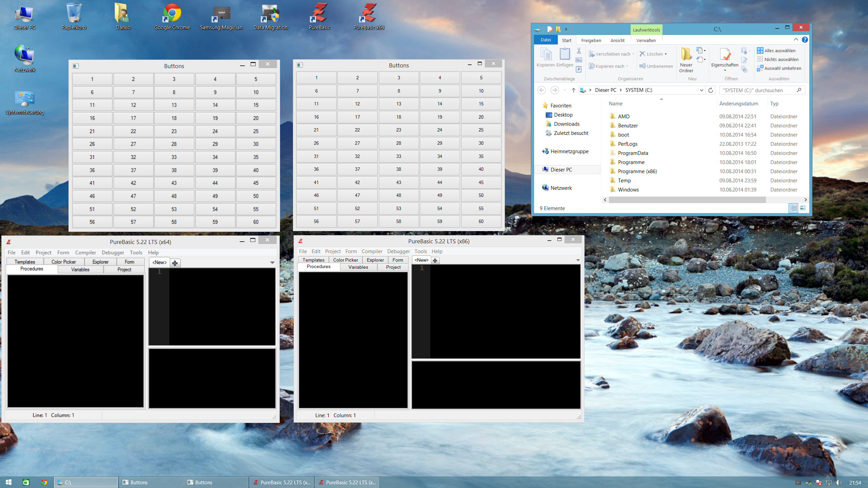The image size is (868, 488).
Task: Click the horizontal scrollbar in file list
Action: 687,200
